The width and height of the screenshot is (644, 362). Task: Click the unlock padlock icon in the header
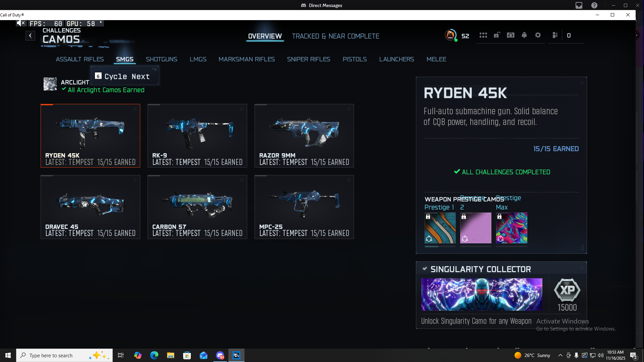[497, 35]
